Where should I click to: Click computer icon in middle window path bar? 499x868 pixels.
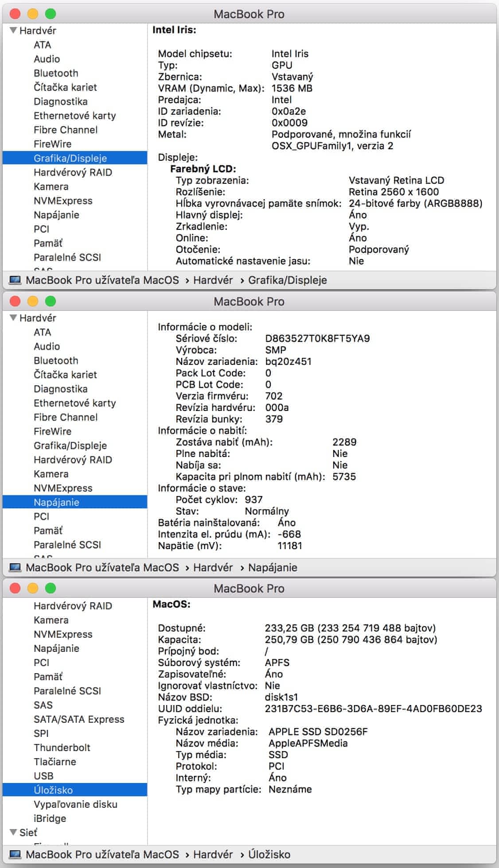tap(15, 567)
